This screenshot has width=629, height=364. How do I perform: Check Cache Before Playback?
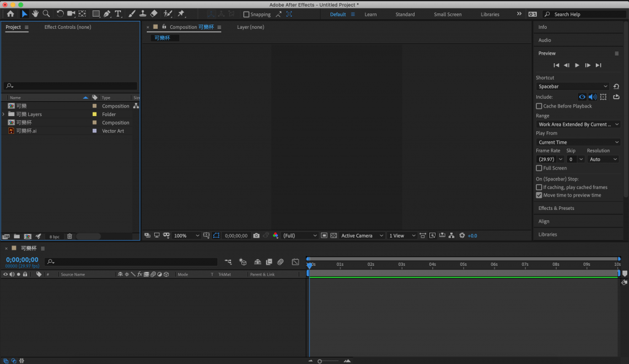539,106
